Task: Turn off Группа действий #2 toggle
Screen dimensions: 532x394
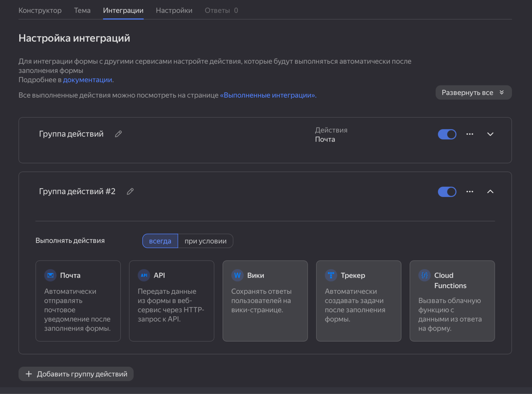Action: point(447,192)
